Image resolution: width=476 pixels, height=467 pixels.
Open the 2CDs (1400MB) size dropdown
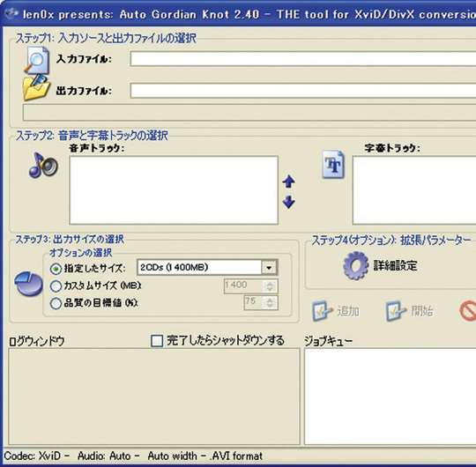207,267
